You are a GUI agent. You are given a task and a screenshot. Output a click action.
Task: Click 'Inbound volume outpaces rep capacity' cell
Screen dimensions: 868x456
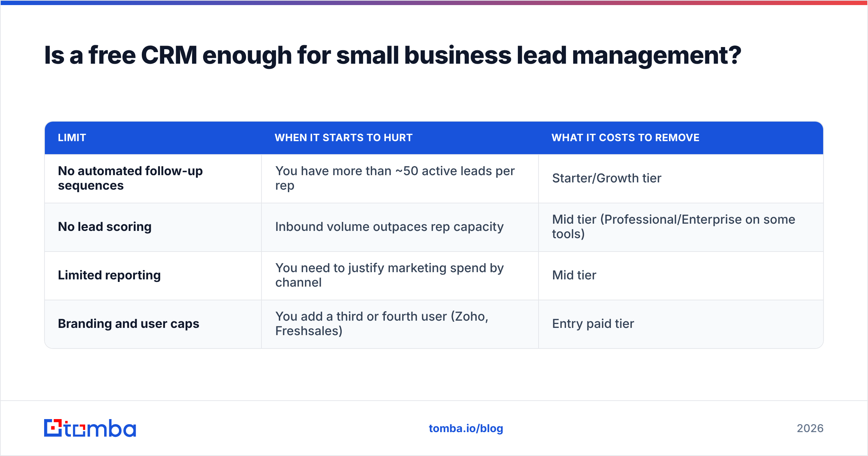coord(400,227)
